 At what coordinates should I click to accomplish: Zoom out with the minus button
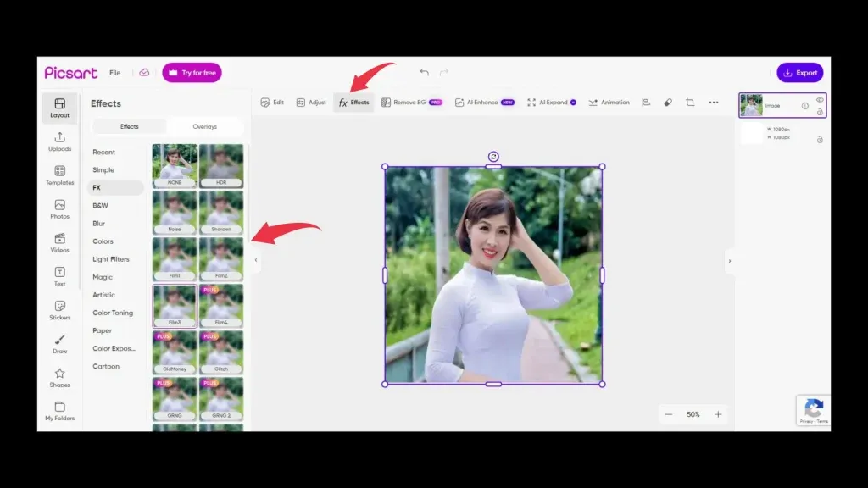pos(669,414)
